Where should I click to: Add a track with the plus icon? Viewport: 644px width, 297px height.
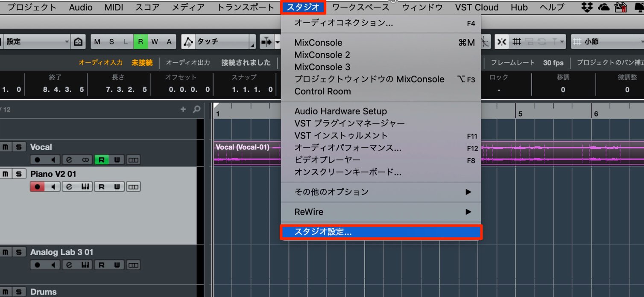click(x=183, y=109)
